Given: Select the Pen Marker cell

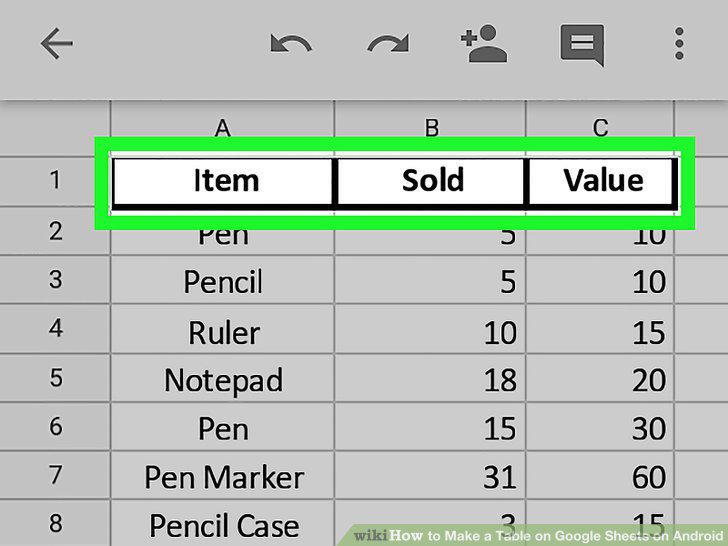Looking at the screenshot, I should point(222,475).
